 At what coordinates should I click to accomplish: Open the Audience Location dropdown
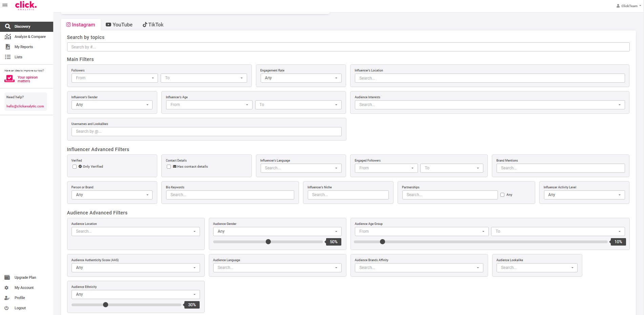(136, 231)
